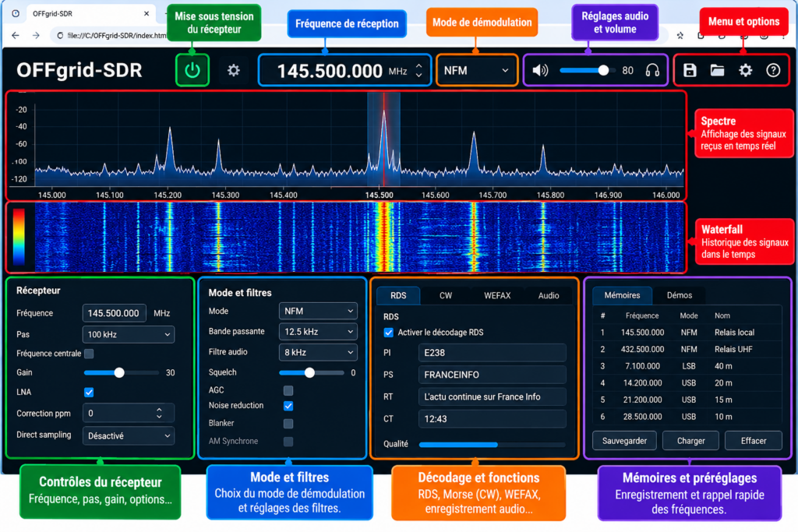798x532 pixels.
Task: Click the PI field E238
Action: click(x=493, y=353)
